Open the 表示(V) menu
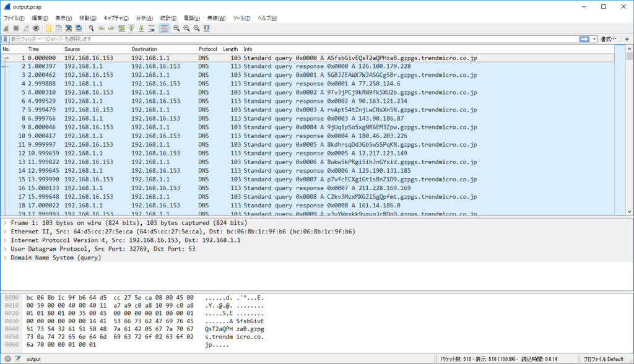This screenshot has width=634, height=364. tap(64, 18)
